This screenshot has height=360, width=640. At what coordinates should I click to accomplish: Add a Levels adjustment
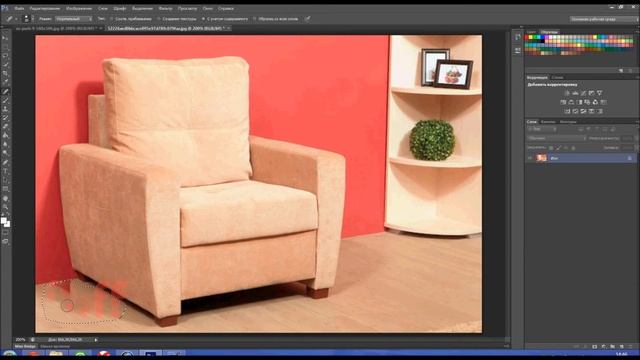tap(575, 93)
